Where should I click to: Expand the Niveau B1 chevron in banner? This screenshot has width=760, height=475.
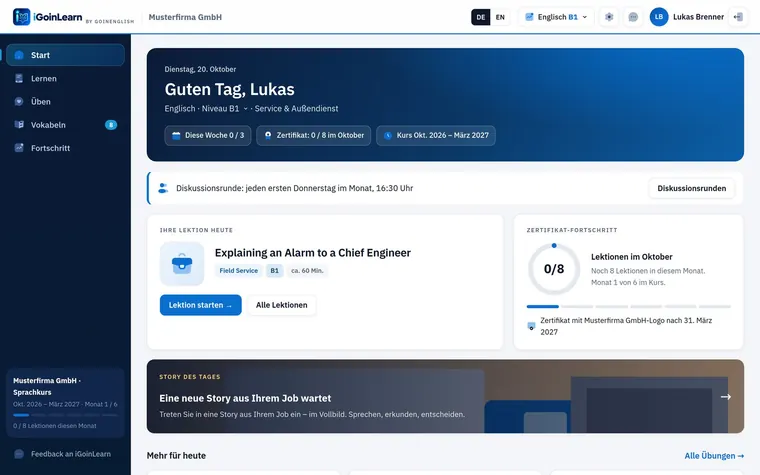pyautogui.click(x=245, y=109)
